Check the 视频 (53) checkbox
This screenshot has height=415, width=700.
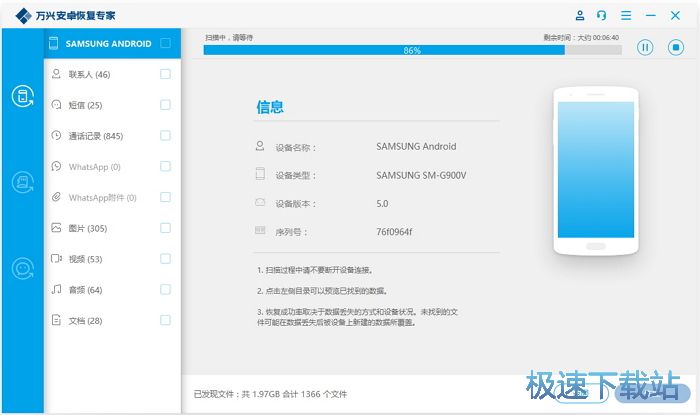(165, 258)
